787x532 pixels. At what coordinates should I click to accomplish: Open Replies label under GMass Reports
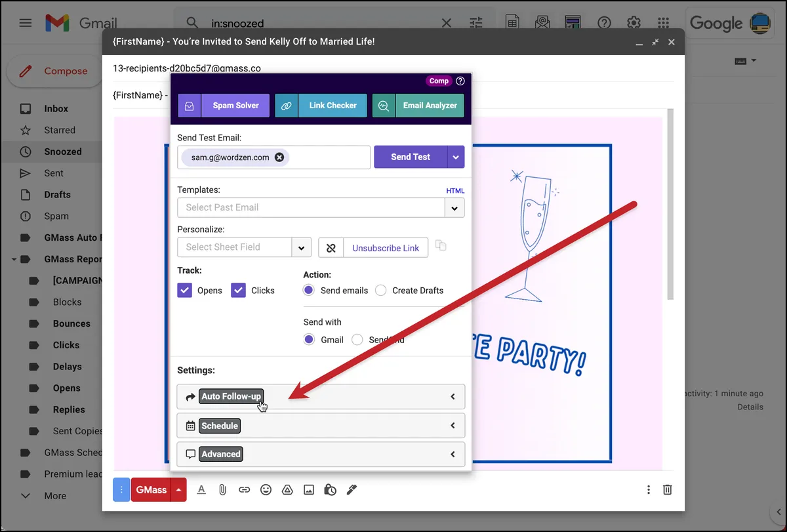[x=69, y=409]
